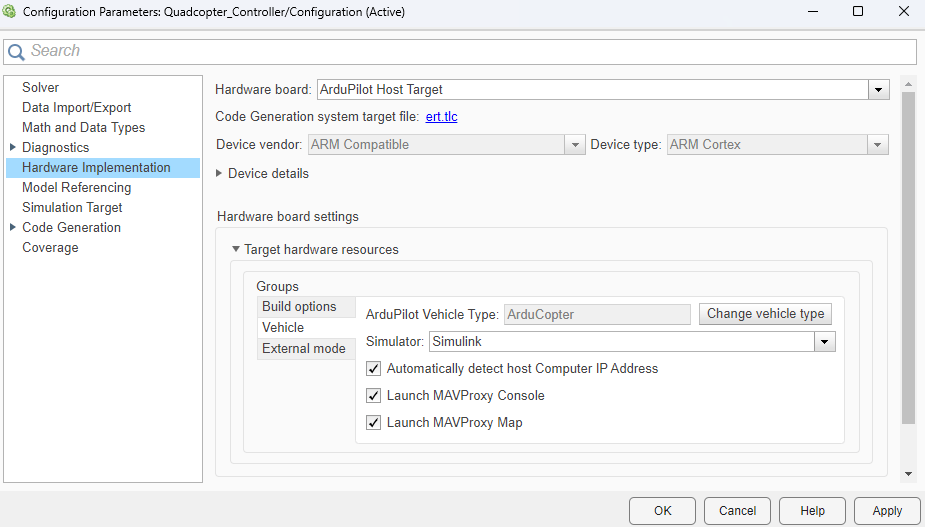Viewport: 925px width, 527px height.
Task: Close the Configuration Parameters window
Action: click(904, 11)
